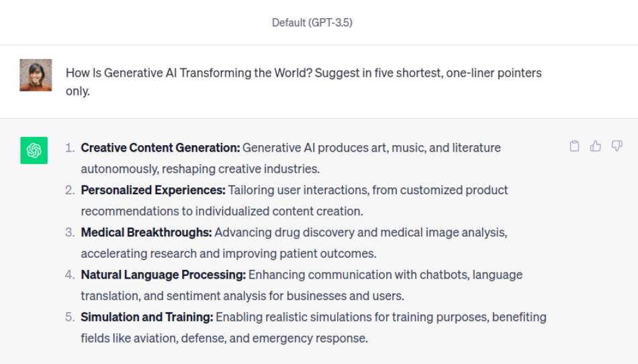Click the thumbs down icon

tap(617, 146)
